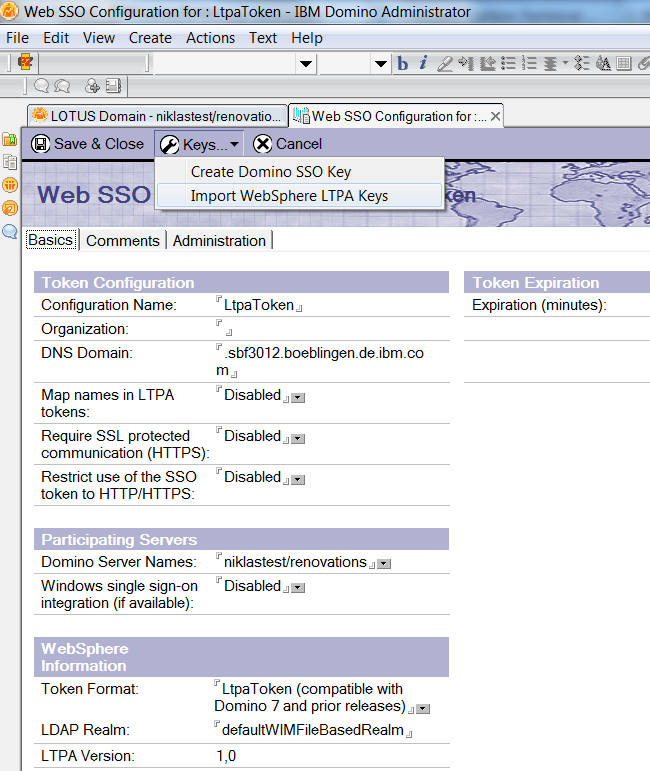Image resolution: width=650 pixels, height=771 pixels.
Task: Click the text properties AA icon
Action: (x=603, y=63)
